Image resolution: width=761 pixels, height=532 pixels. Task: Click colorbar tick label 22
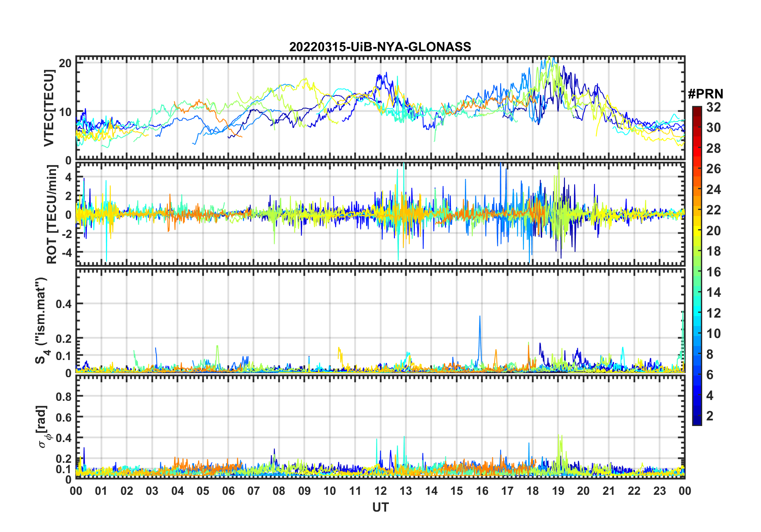tap(713, 210)
